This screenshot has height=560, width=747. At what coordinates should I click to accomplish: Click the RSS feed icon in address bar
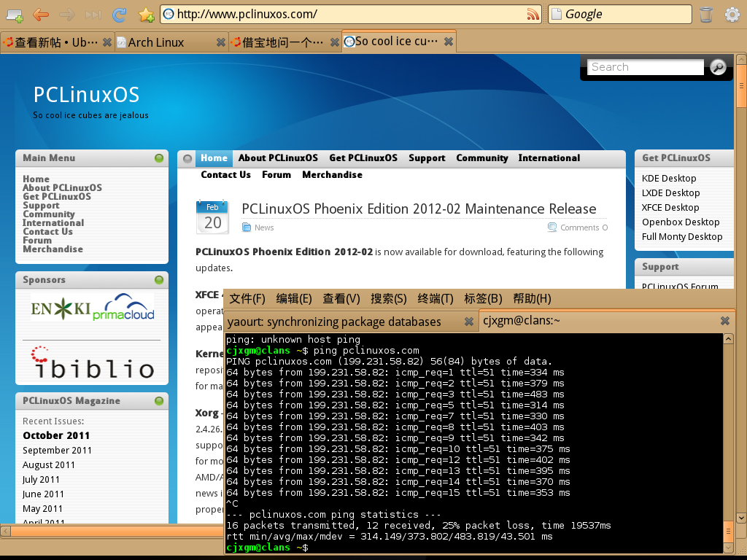533,15
